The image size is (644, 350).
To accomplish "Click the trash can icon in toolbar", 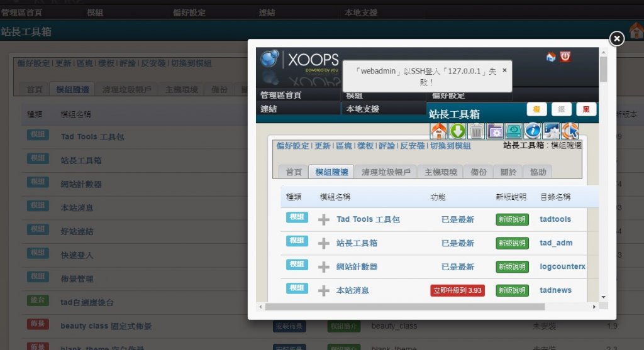I will 476,131.
